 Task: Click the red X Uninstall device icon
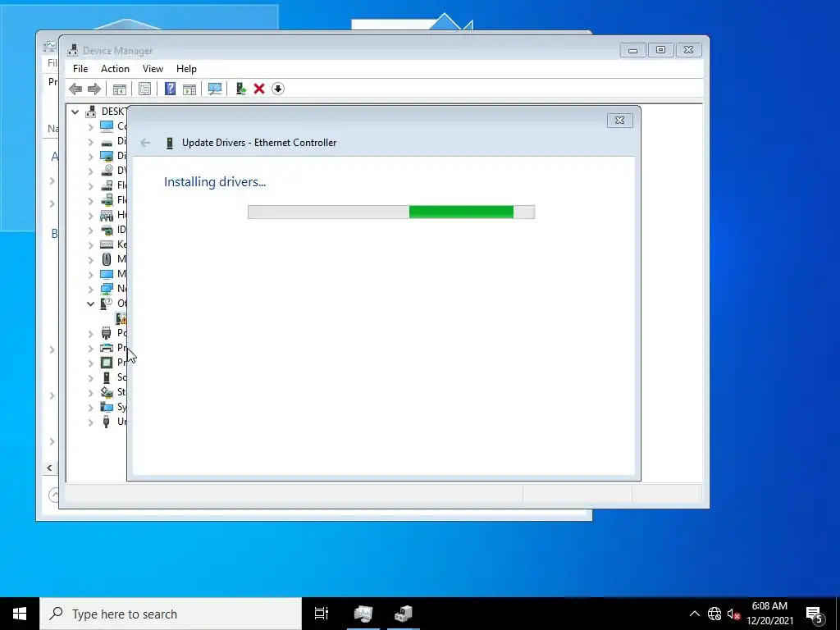click(x=259, y=89)
